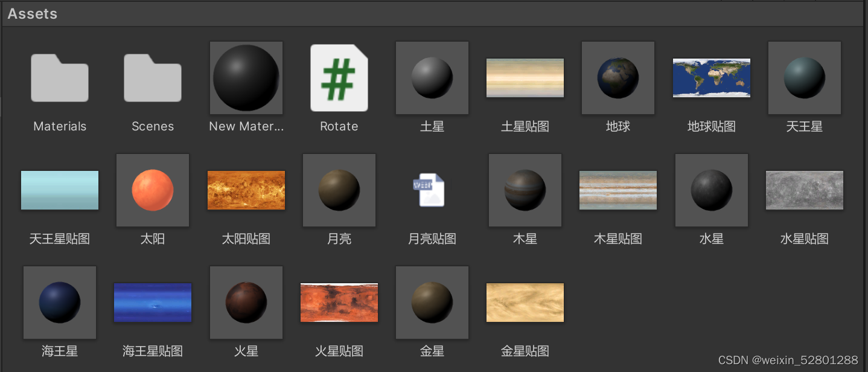Select the 月亮 Moon material sphere
The height and width of the screenshot is (372, 868).
(x=339, y=190)
